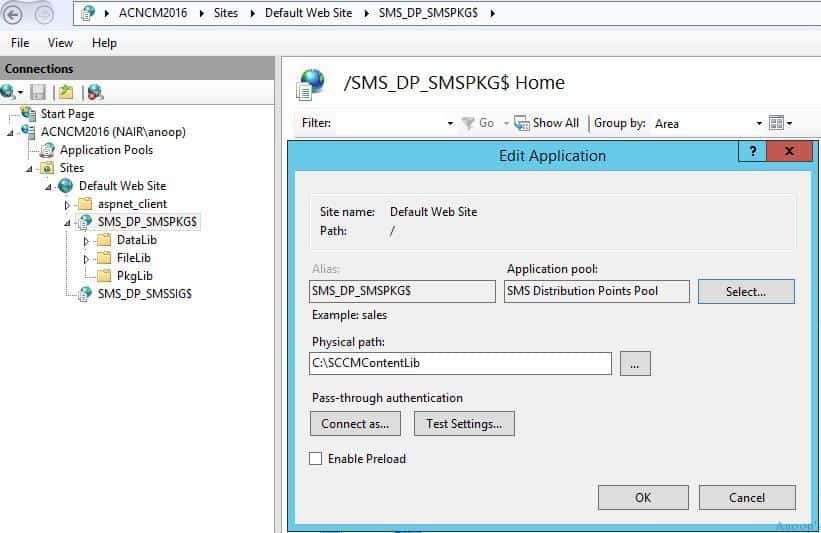
Task: Click the Show All label
Action: pyautogui.click(x=556, y=123)
